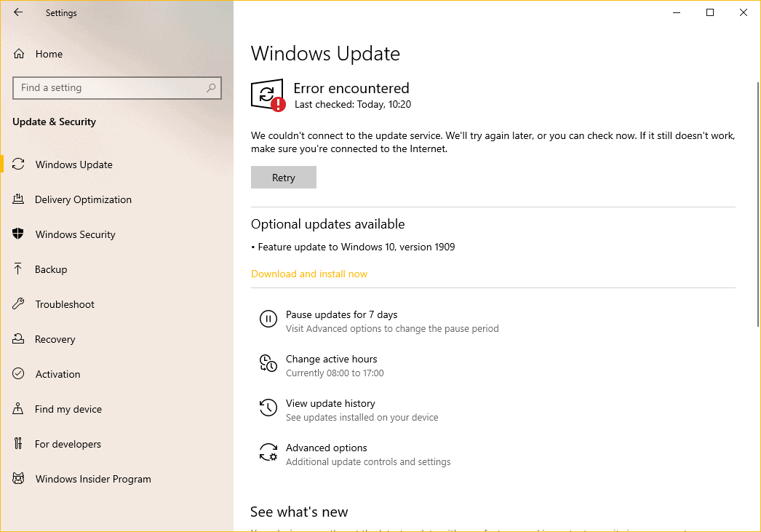
Task: Open Delivery Optimization settings
Action: 83,199
